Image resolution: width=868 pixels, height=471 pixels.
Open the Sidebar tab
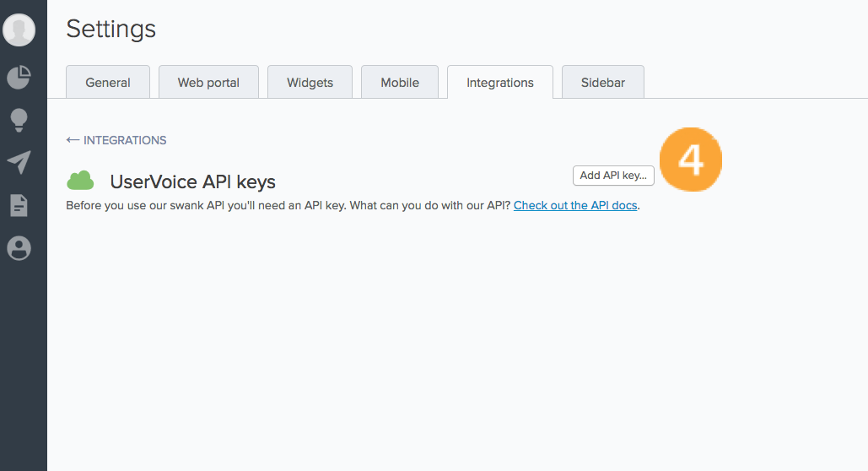click(x=603, y=82)
